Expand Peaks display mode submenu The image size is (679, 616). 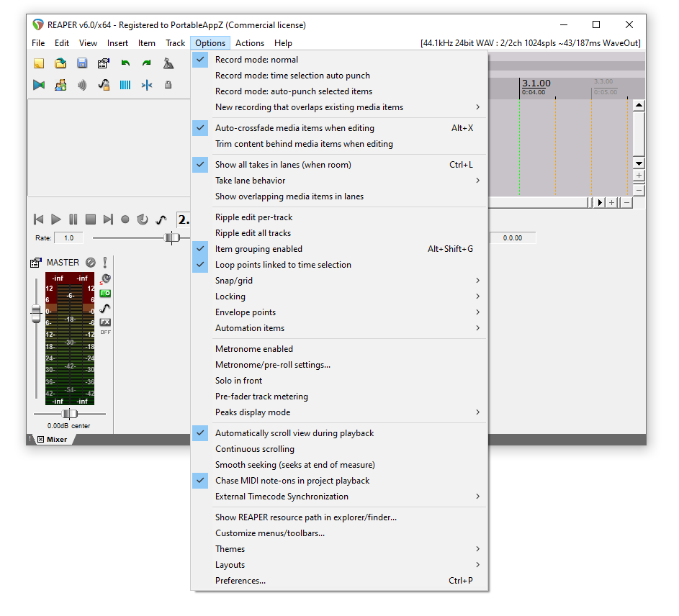pyautogui.click(x=339, y=412)
